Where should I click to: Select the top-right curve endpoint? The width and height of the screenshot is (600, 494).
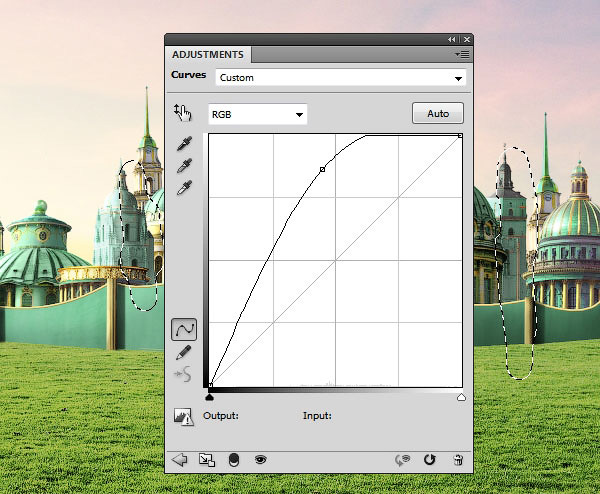tap(460, 135)
